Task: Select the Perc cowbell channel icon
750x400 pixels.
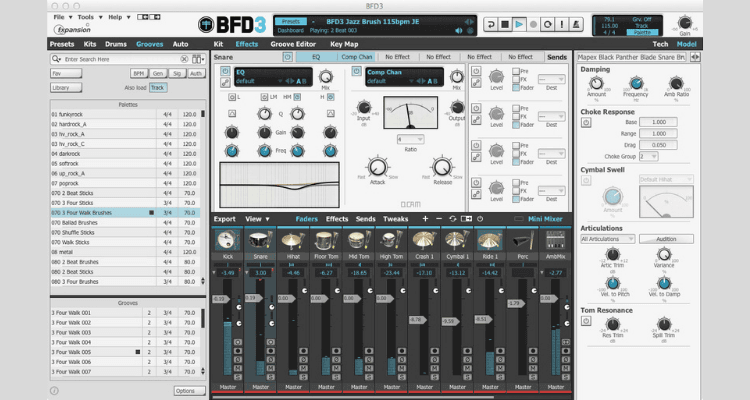Action: [522, 239]
